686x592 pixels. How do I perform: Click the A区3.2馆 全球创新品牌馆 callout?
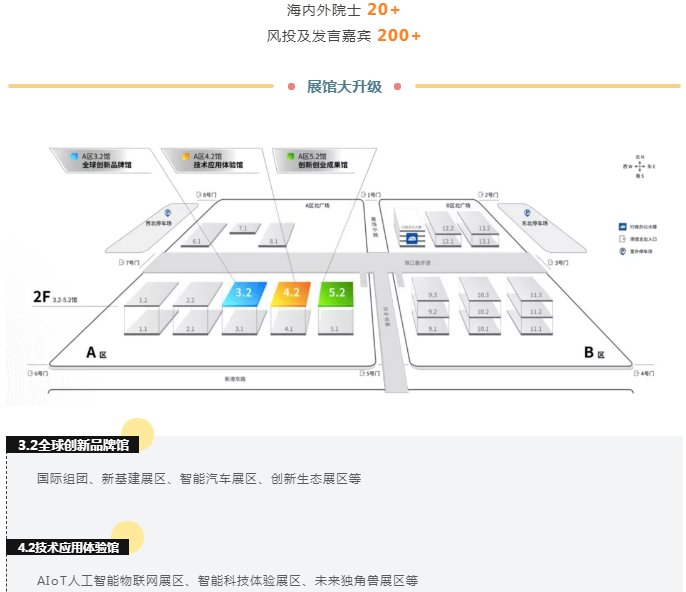coord(105,160)
